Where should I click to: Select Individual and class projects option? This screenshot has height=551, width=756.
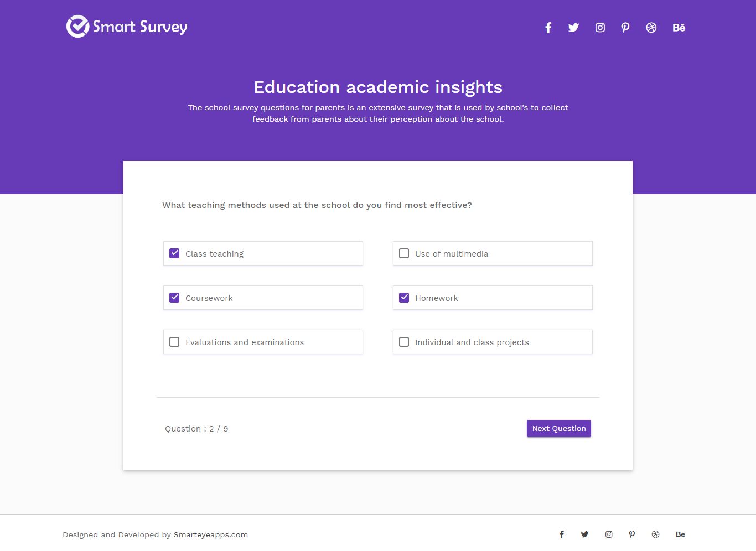pos(404,342)
